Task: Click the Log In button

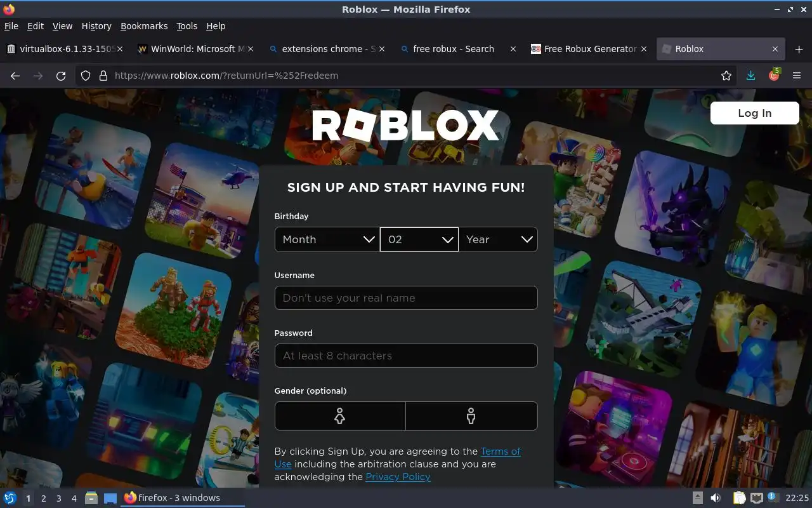Action: coord(754,113)
